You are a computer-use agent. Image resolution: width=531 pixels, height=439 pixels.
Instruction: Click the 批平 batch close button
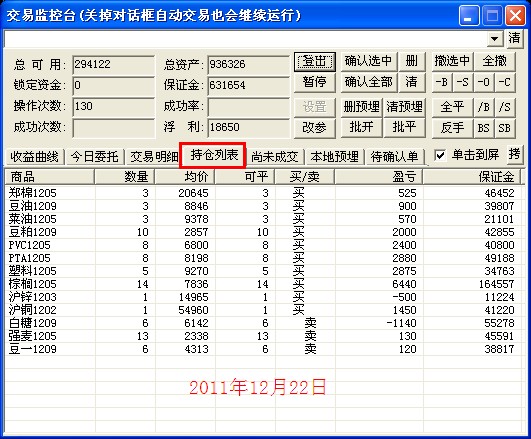404,128
